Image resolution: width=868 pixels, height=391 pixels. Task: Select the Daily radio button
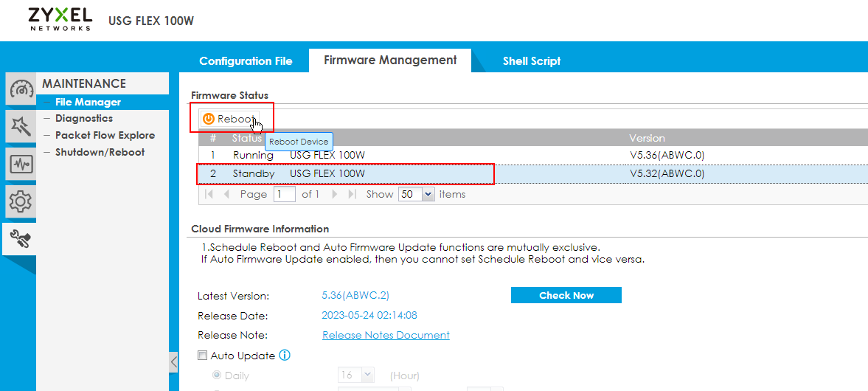pos(217,376)
